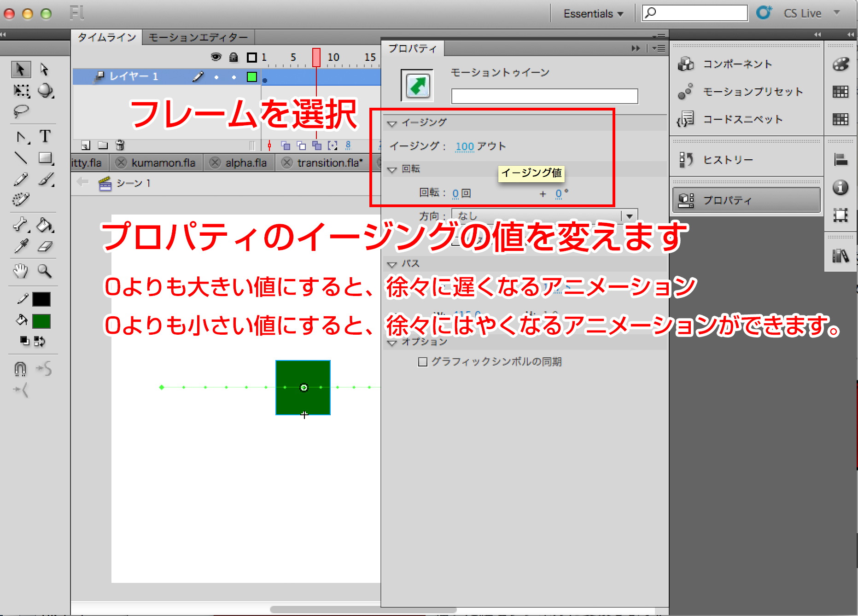Select the Zoom magnifier tool
This screenshot has height=616, width=858.
coord(45,271)
